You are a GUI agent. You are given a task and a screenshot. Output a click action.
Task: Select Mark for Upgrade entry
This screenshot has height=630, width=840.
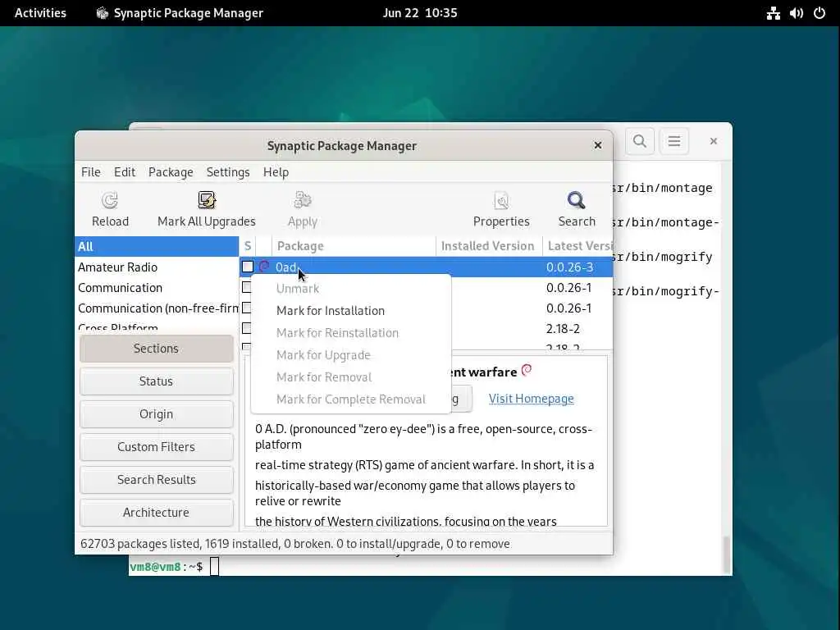pyautogui.click(x=351, y=354)
